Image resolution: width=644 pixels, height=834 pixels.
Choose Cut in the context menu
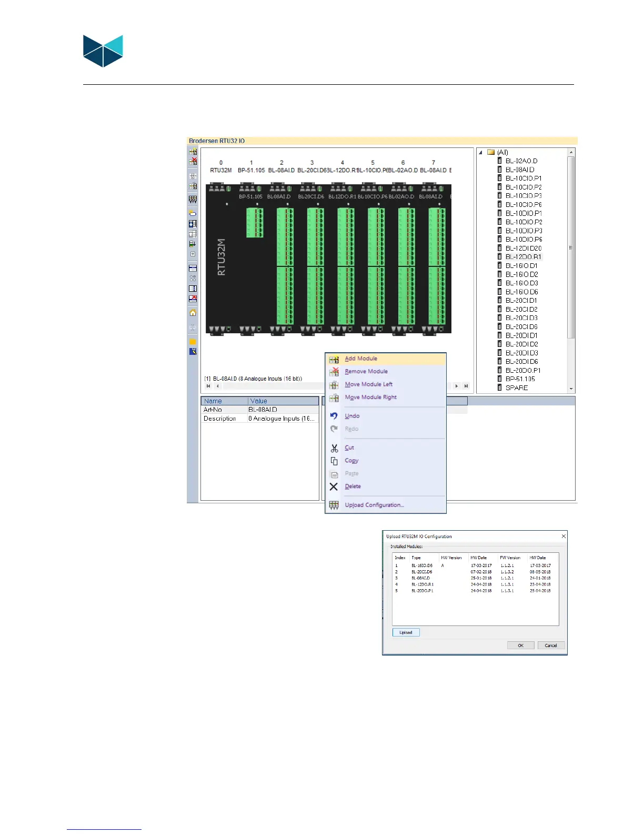click(386, 448)
